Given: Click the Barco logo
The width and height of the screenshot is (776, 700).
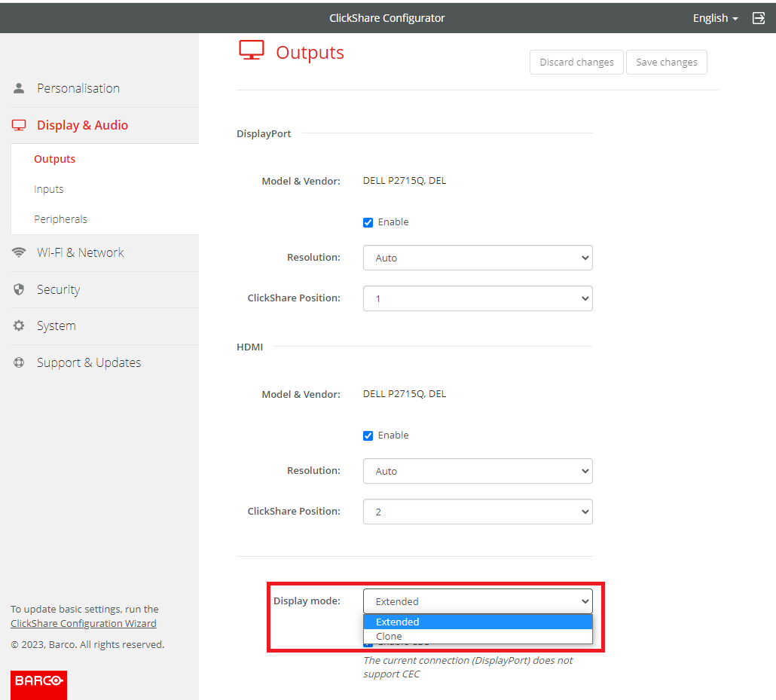Looking at the screenshot, I should coord(38,681).
